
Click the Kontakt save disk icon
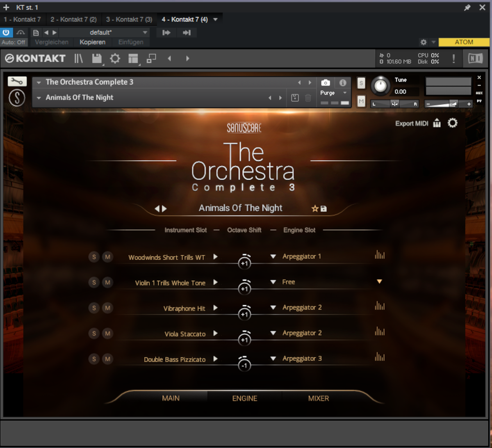(x=97, y=59)
